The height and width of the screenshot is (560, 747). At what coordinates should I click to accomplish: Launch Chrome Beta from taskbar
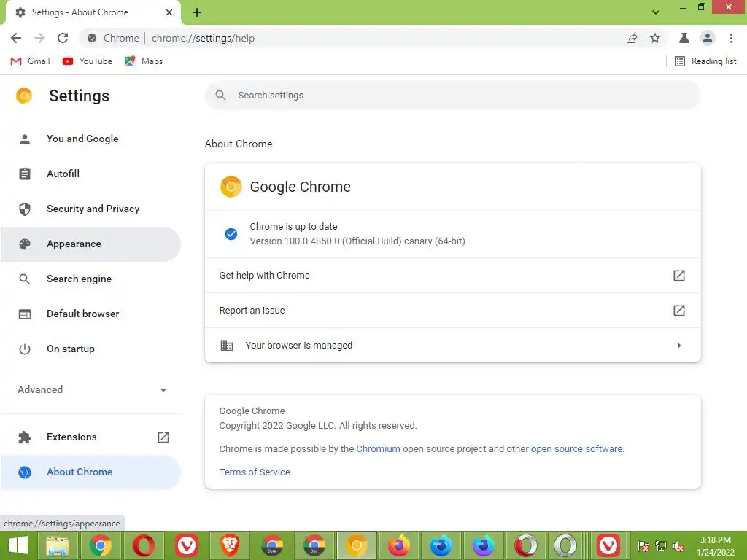[272, 545]
